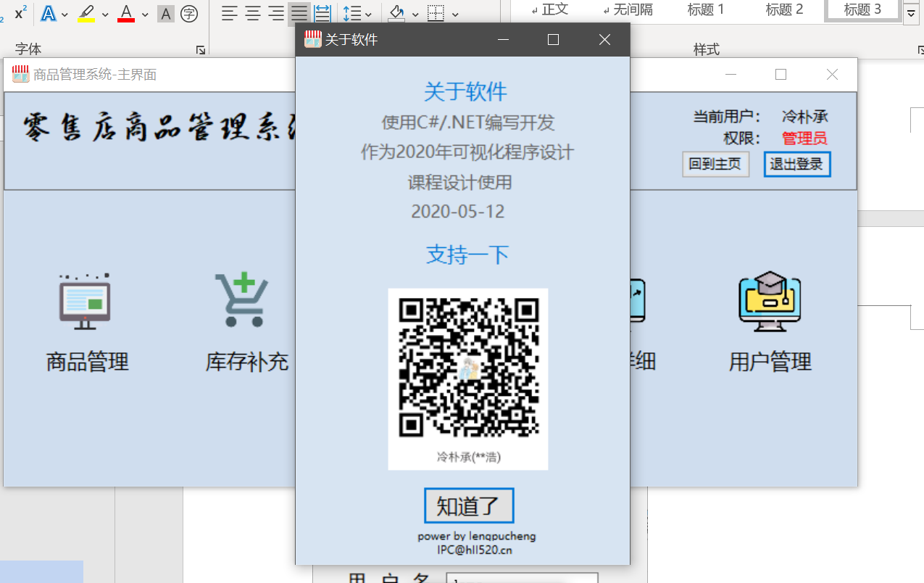
Task: Minimize the 商品管理系统 main window
Action: point(731,74)
